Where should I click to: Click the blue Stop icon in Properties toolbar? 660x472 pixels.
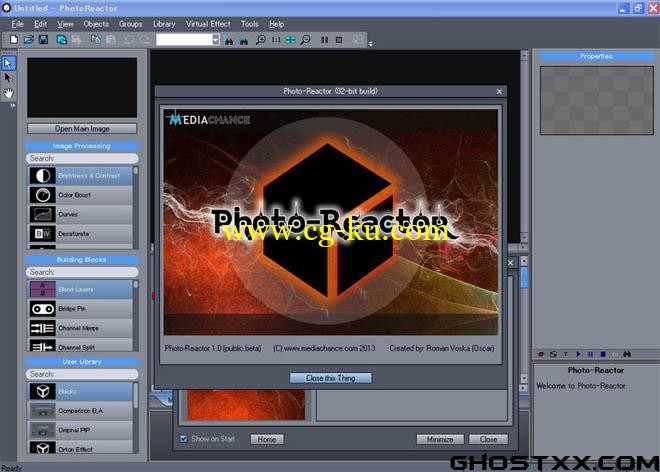point(603,354)
